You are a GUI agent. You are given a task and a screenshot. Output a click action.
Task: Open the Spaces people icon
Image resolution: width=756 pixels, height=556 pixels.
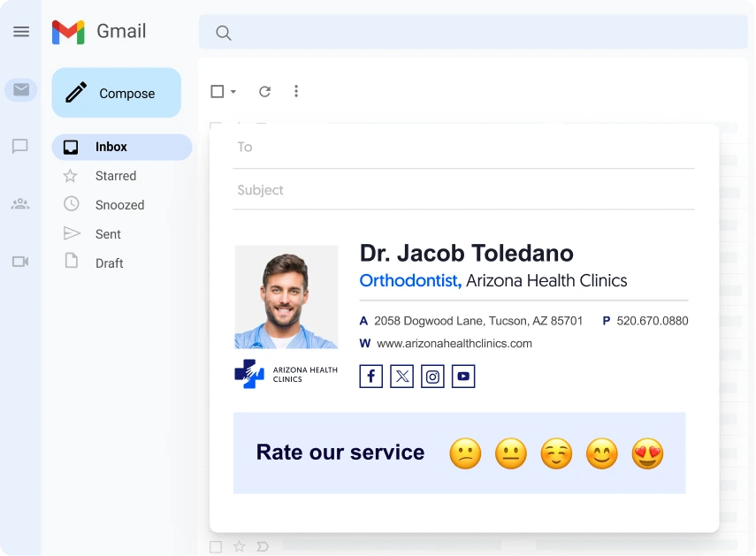(20, 204)
